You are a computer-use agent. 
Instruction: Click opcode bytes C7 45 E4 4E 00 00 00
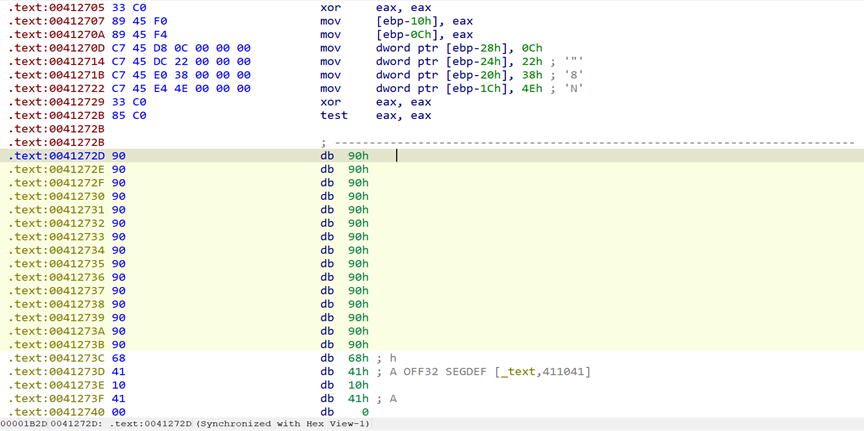[x=181, y=89]
